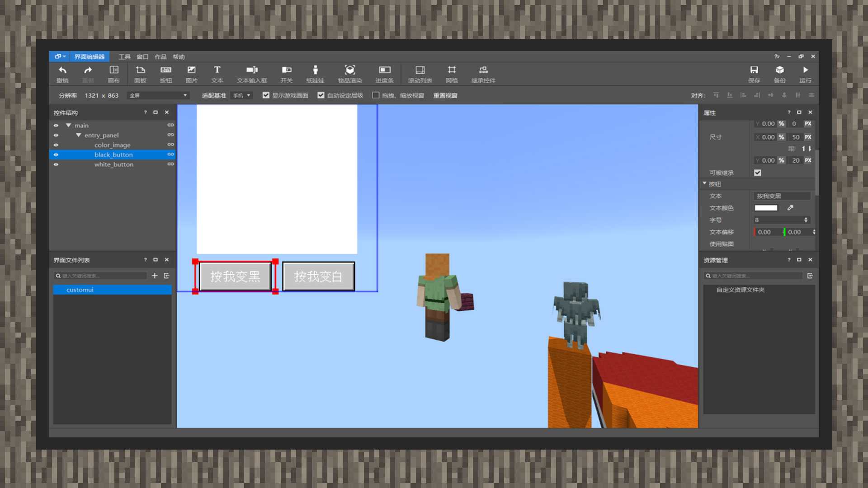The image size is (868, 488).
Task: Open the 作品 menu
Action: tap(160, 57)
